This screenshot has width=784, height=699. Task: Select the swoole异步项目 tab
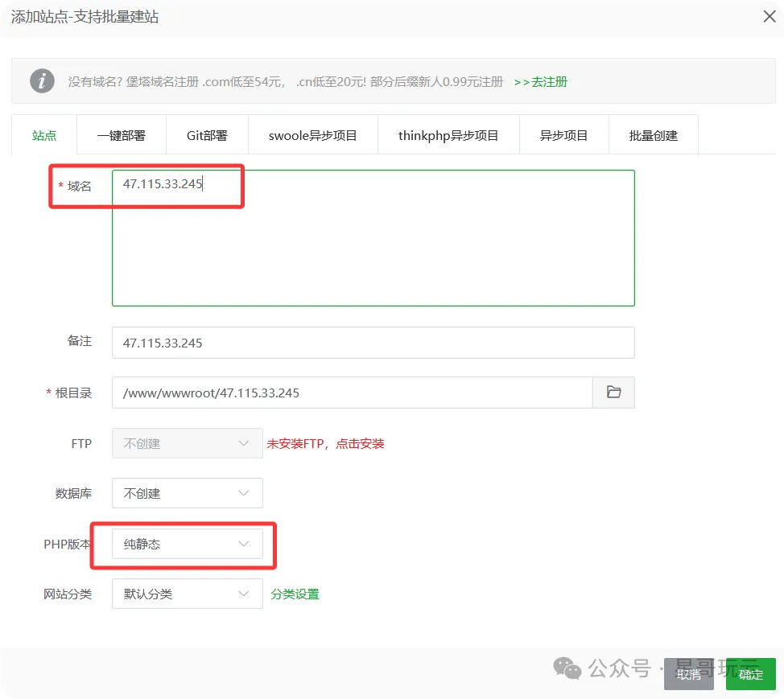click(313, 134)
